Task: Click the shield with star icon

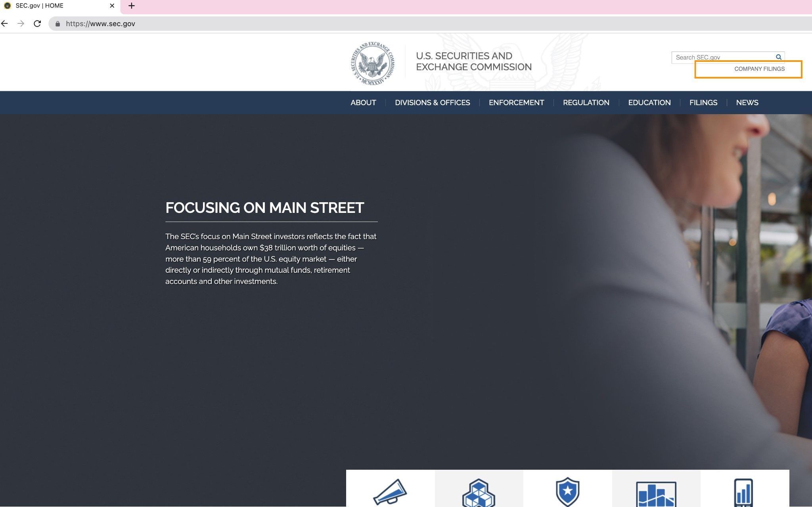Action: tap(567, 492)
